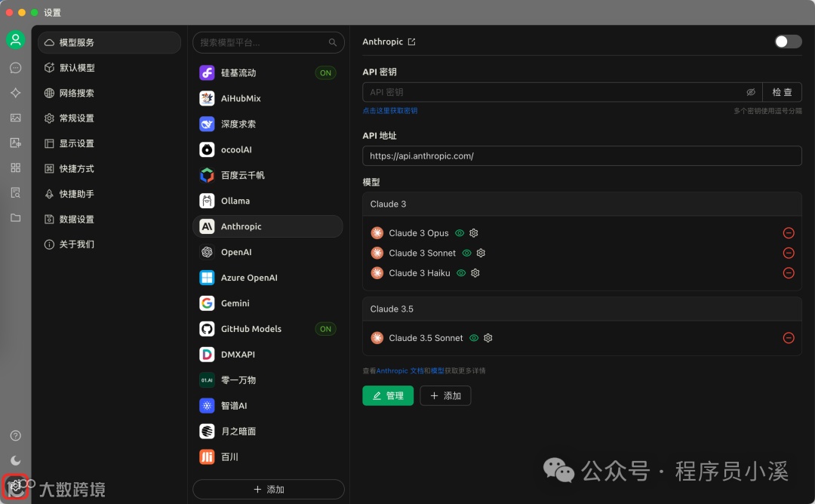Open the help question mark icon
This screenshot has width=815, height=504.
(x=16, y=435)
